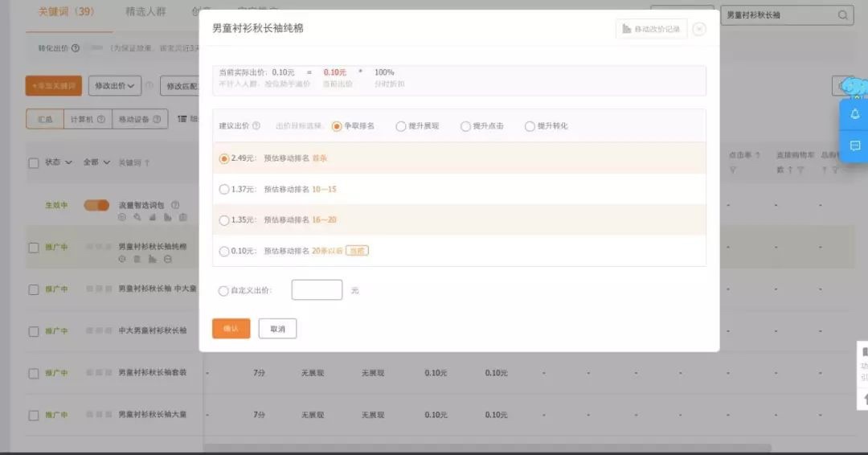Choose the 1.35元 bid with rank 16—20
Image resolution: width=868 pixels, height=455 pixels.
point(223,220)
